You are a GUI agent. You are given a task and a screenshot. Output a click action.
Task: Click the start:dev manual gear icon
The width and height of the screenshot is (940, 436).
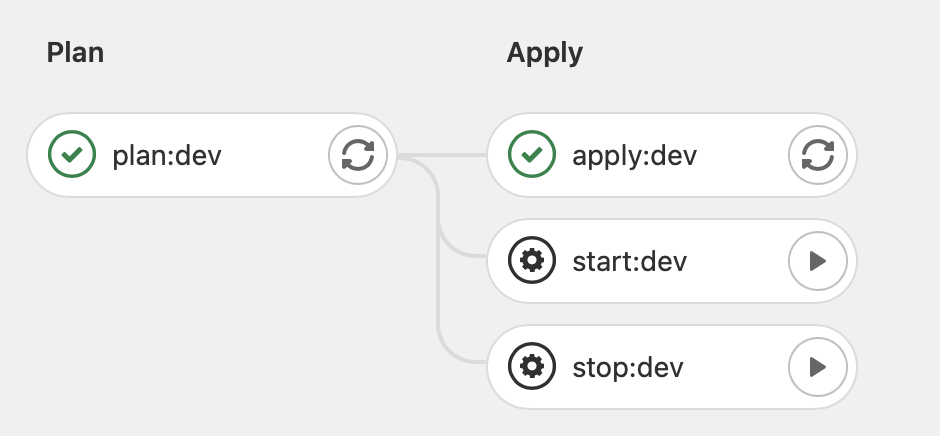click(532, 262)
